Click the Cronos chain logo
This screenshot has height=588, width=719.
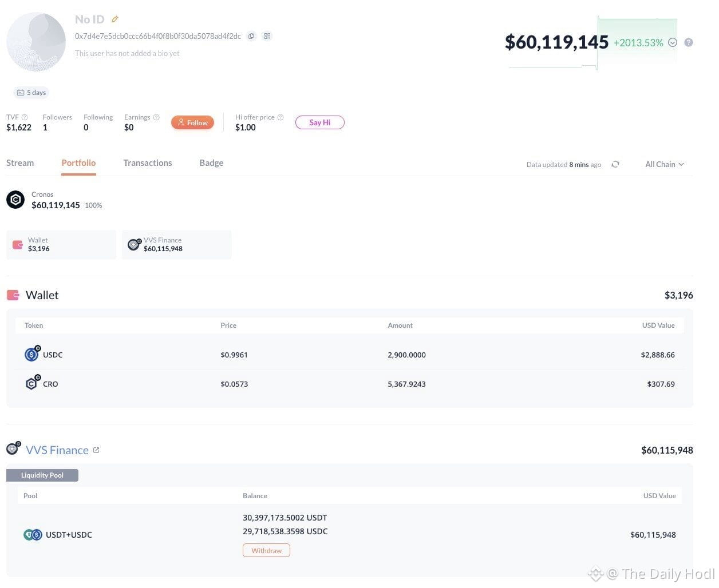coord(15,200)
